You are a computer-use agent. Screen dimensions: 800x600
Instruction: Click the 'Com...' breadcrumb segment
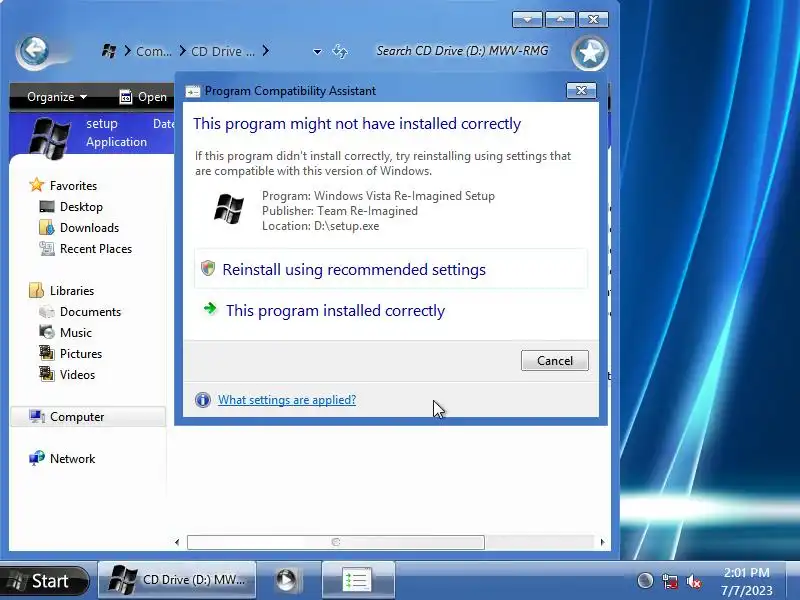(154, 51)
